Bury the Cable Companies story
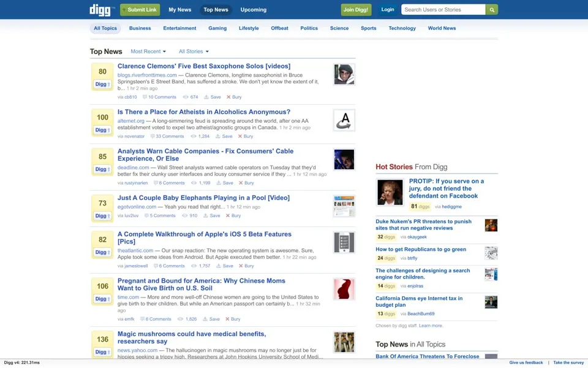Screen dimensions: 588x368 point(246,183)
